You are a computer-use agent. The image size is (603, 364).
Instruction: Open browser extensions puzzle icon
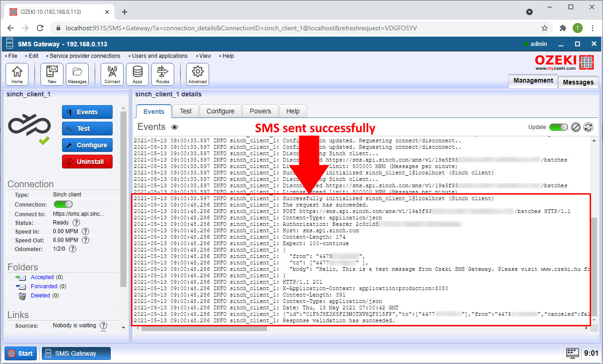point(563,28)
